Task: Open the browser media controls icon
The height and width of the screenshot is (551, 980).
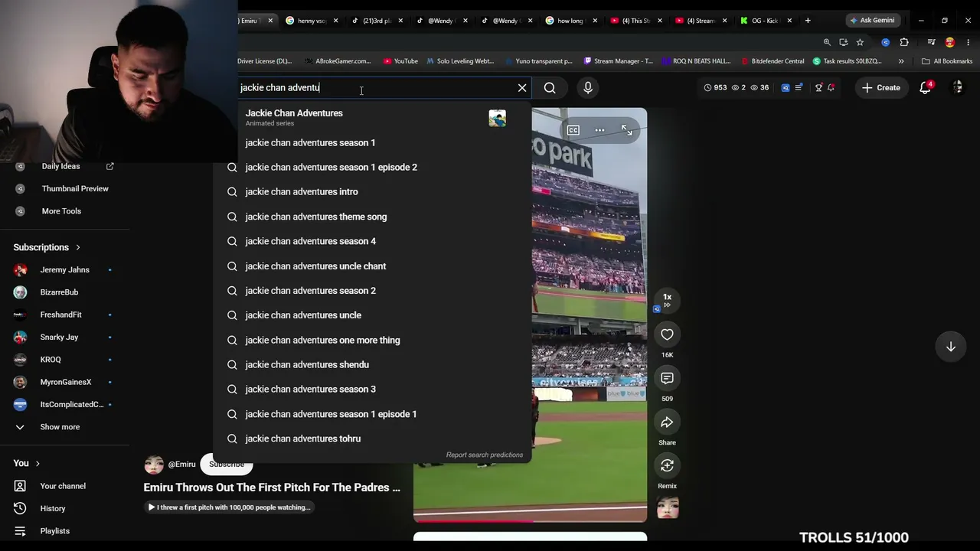Action: point(931,42)
